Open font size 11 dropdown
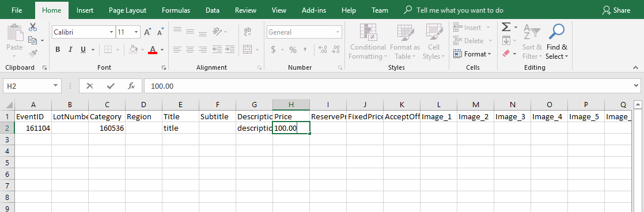The height and width of the screenshot is (212, 644). (x=137, y=32)
